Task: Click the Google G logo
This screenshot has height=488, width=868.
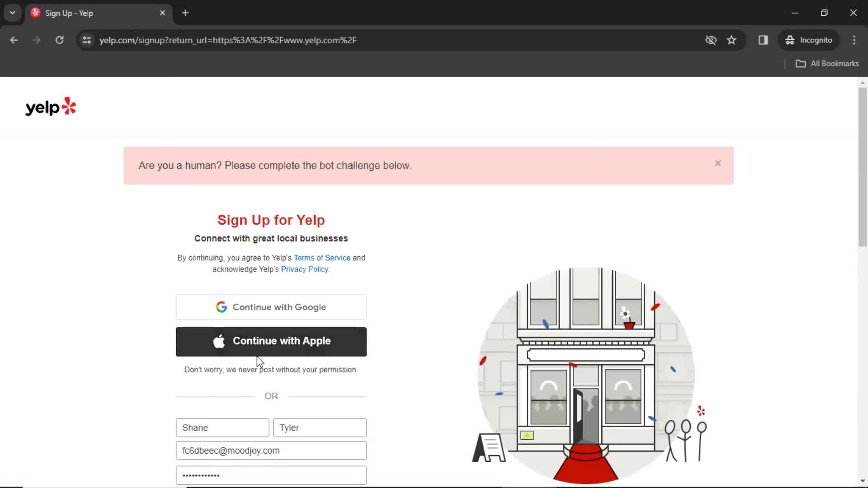Action: (221, 307)
